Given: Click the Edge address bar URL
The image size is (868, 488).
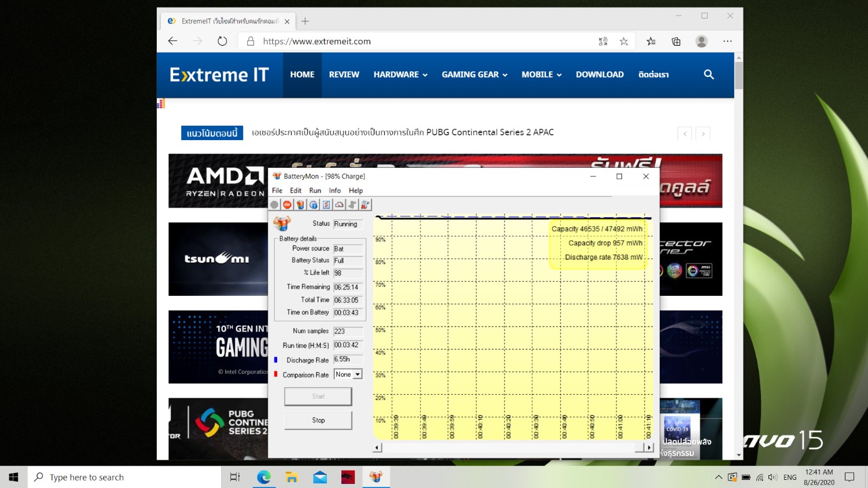Looking at the screenshot, I should point(317,41).
